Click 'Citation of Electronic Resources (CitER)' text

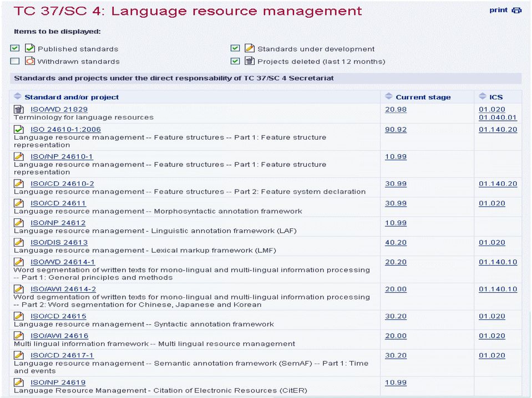[x=230, y=391]
